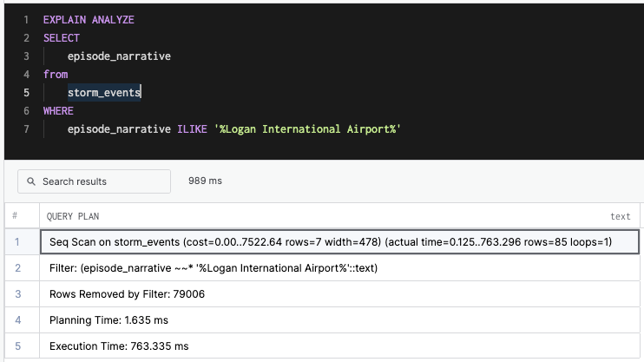The height and width of the screenshot is (362, 644).
Task: Click row number 3 in results
Action: (17, 293)
